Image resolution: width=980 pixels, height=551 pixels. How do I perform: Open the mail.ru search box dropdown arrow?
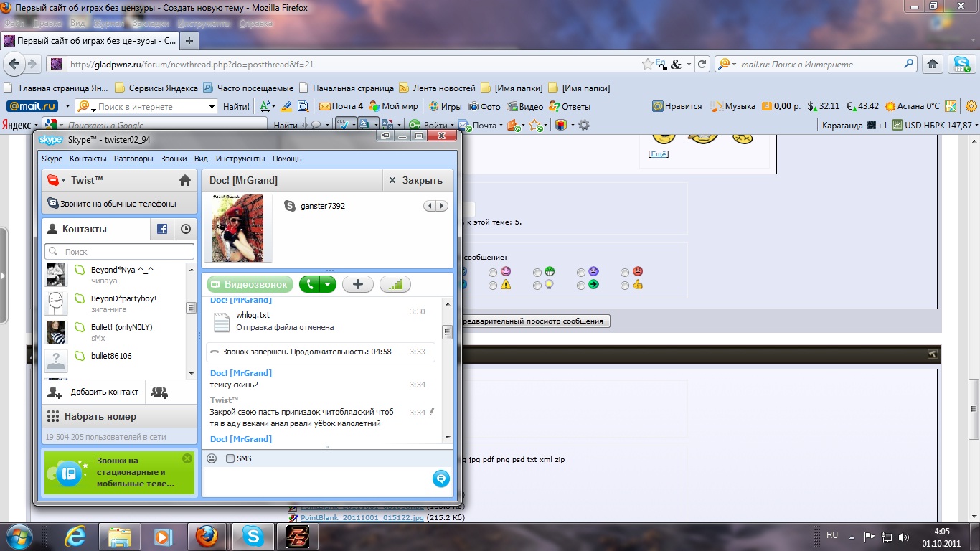pyautogui.click(x=212, y=107)
